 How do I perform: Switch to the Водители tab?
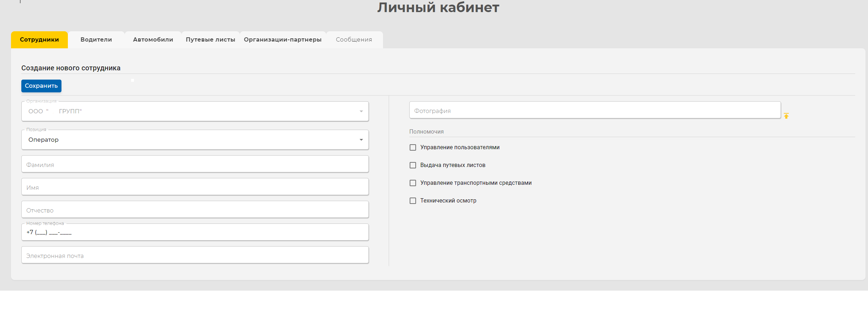96,39
